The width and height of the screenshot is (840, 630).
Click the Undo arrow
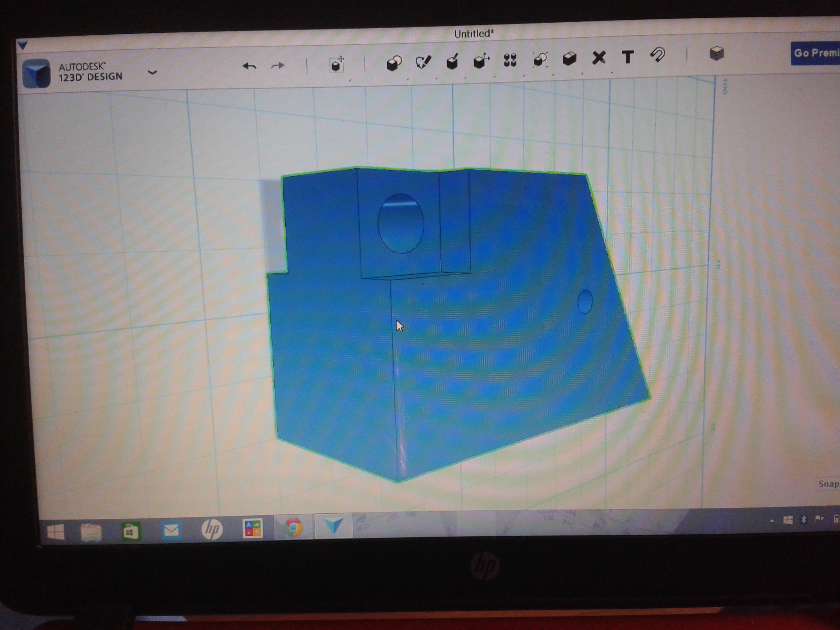click(249, 66)
